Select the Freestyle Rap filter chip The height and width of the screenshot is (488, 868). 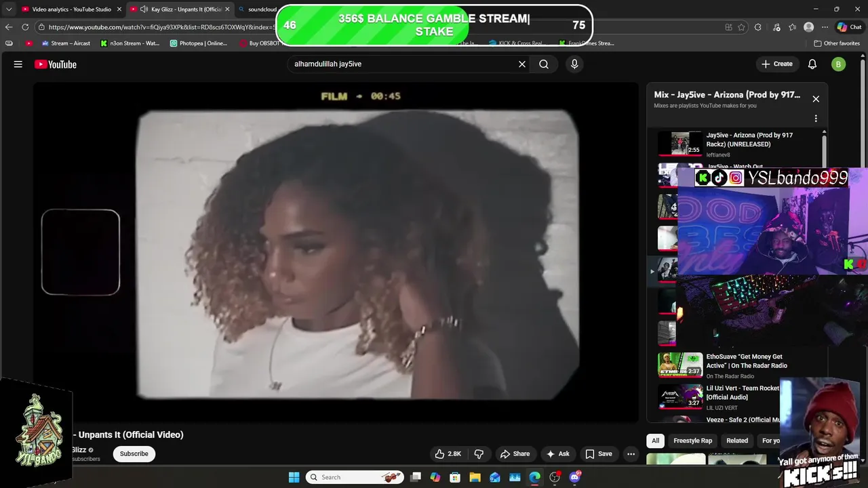pos(692,441)
